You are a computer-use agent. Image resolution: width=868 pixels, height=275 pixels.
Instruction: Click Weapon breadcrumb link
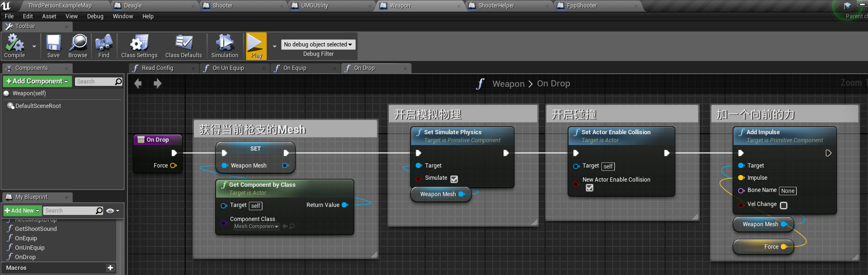(508, 84)
